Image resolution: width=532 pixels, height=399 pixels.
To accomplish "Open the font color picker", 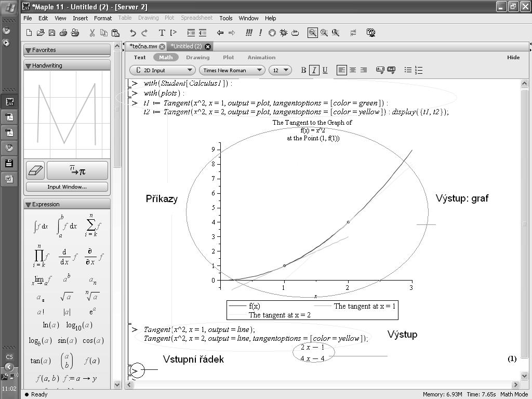I will point(380,70).
